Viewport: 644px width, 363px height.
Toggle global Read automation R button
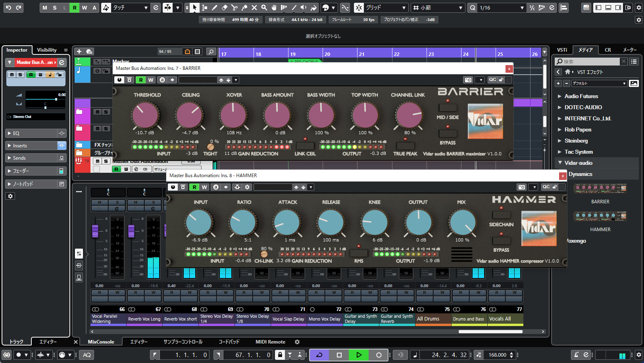pyautogui.click(x=75, y=8)
